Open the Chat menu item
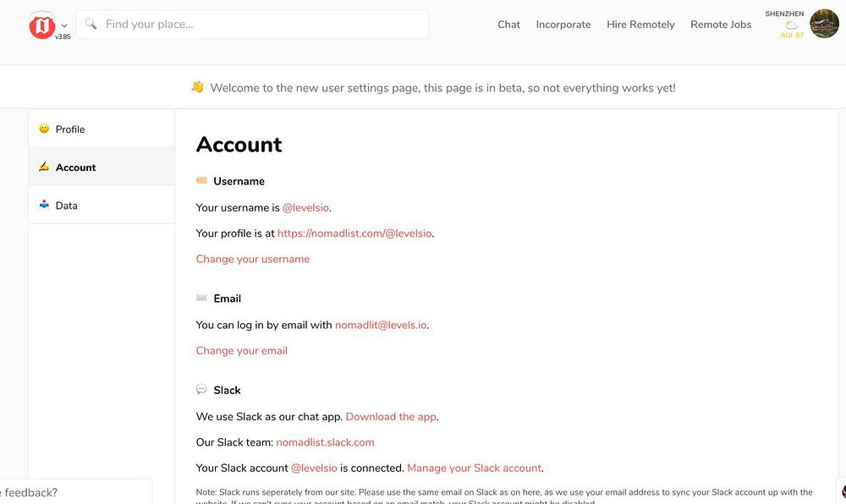The image size is (846, 504). 508,25
